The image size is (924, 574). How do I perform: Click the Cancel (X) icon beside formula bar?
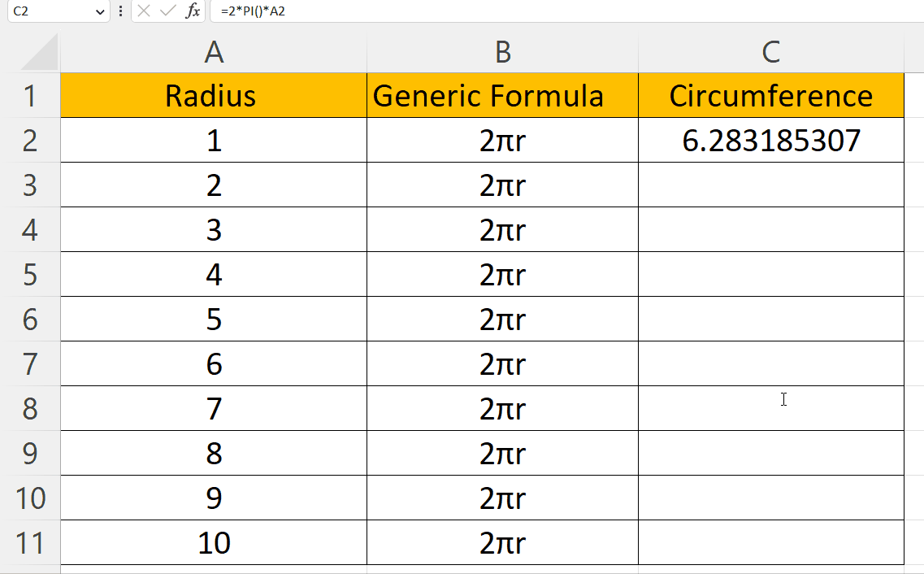142,11
